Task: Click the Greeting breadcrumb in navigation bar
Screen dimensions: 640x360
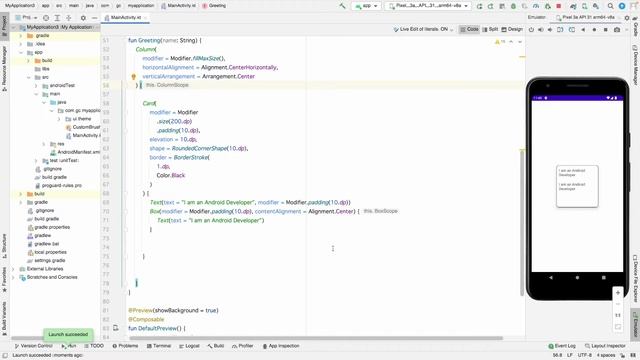Action: click(214, 6)
